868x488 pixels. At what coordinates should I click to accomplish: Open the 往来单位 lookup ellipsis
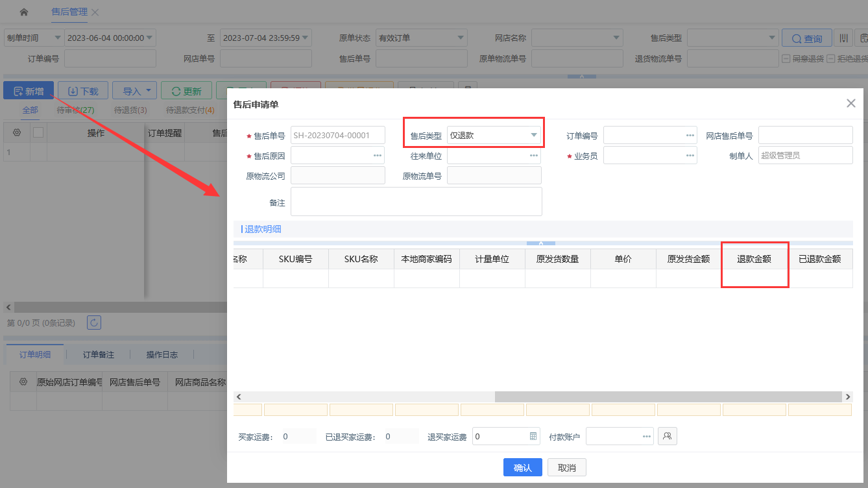pyautogui.click(x=533, y=155)
